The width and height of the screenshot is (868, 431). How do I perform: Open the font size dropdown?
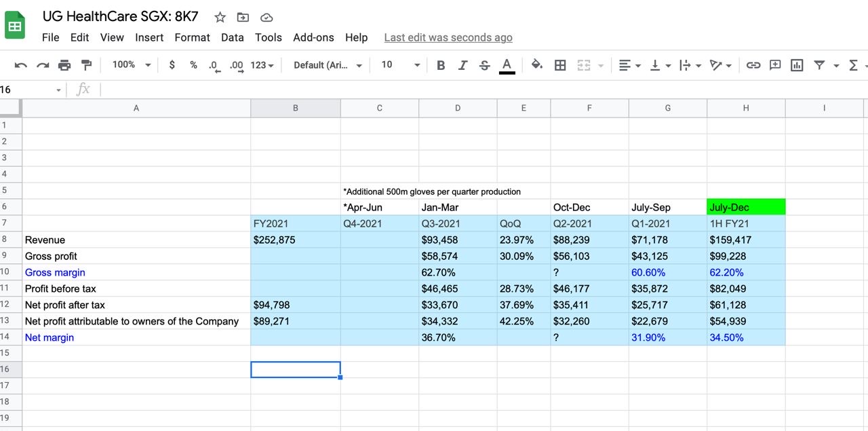[x=400, y=65]
